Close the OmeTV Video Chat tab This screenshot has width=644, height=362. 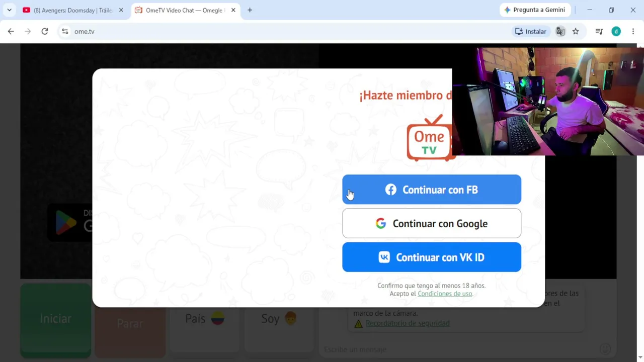(x=233, y=10)
